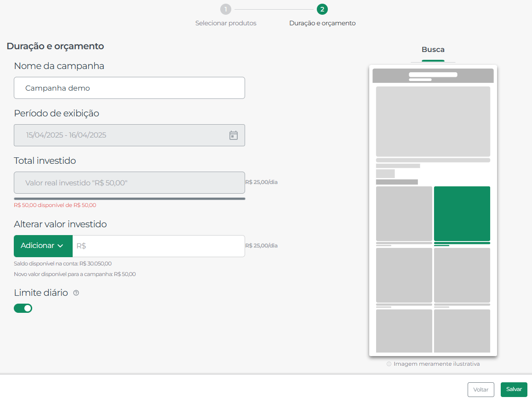Click the info icon beside Imagem meramente ilustrativa
Screen dimensions: 532x403
(389, 364)
